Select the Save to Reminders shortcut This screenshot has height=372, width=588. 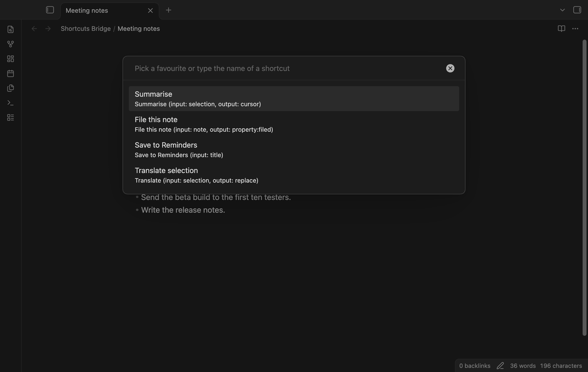[294, 150]
